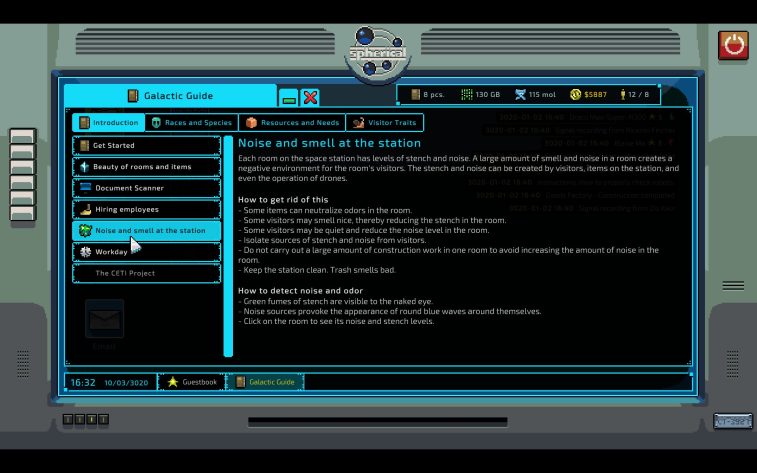Click the Get Started book icon
The image size is (757, 473).
tap(84, 145)
